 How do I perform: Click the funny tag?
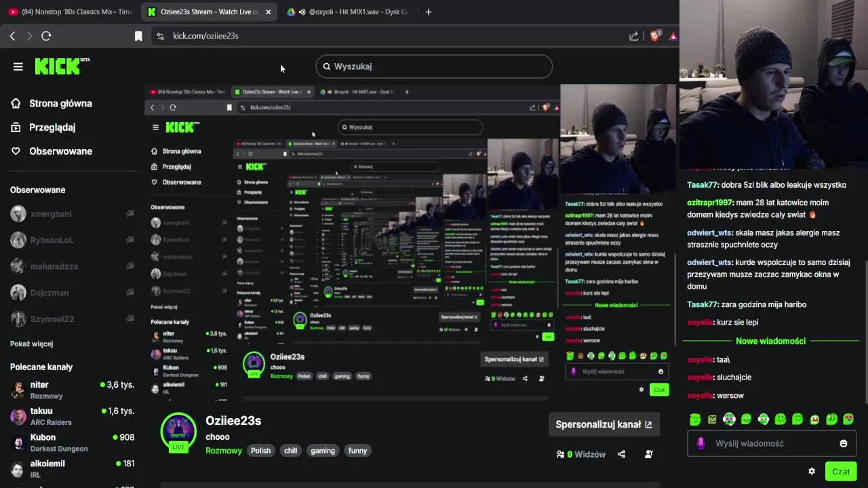[357, 451]
